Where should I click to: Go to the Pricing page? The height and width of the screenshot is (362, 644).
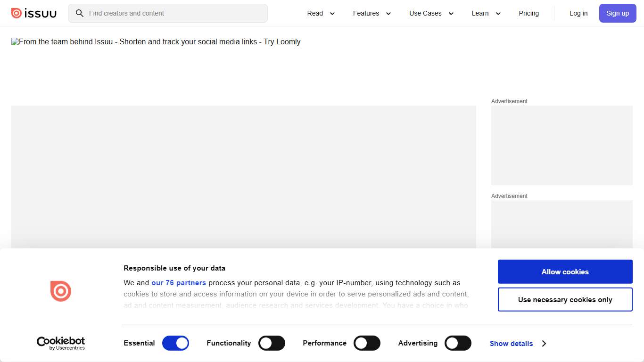point(528,13)
